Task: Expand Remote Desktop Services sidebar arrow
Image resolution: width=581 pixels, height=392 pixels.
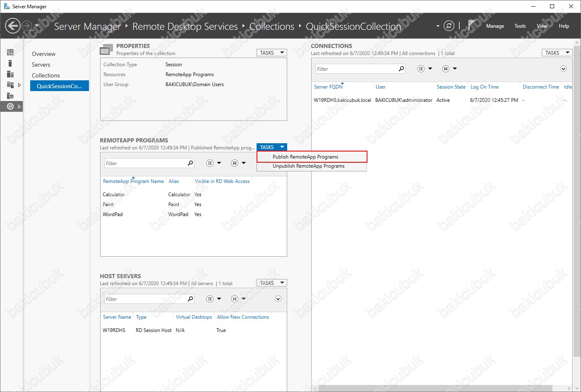Action: coord(19,106)
